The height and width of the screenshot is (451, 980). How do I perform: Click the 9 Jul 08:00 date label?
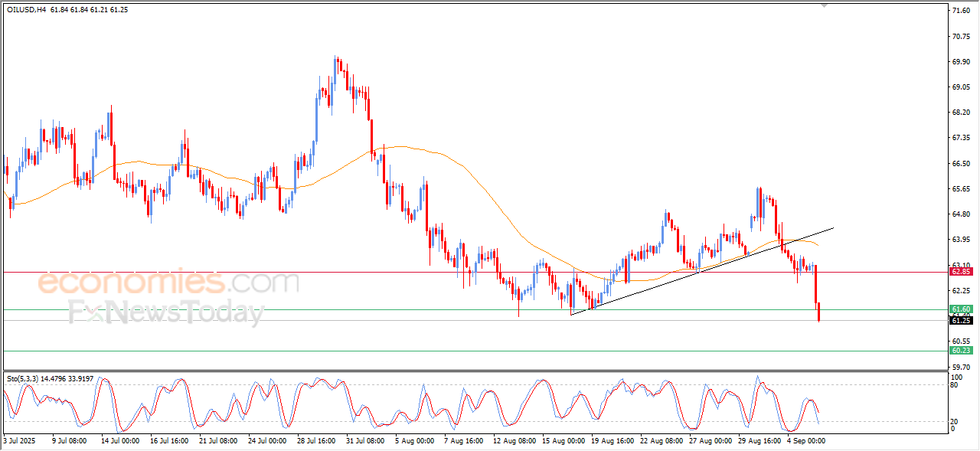[x=67, y=441]
